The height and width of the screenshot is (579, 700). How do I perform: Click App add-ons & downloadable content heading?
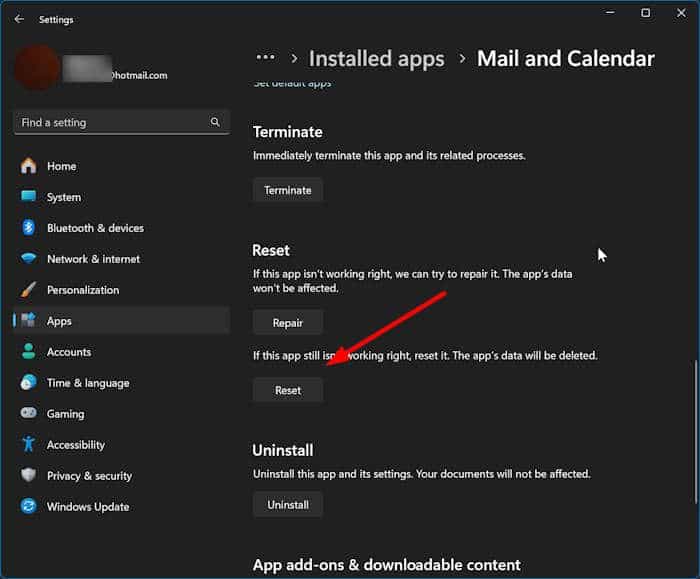pyautogui.click(x=387, y=565)
